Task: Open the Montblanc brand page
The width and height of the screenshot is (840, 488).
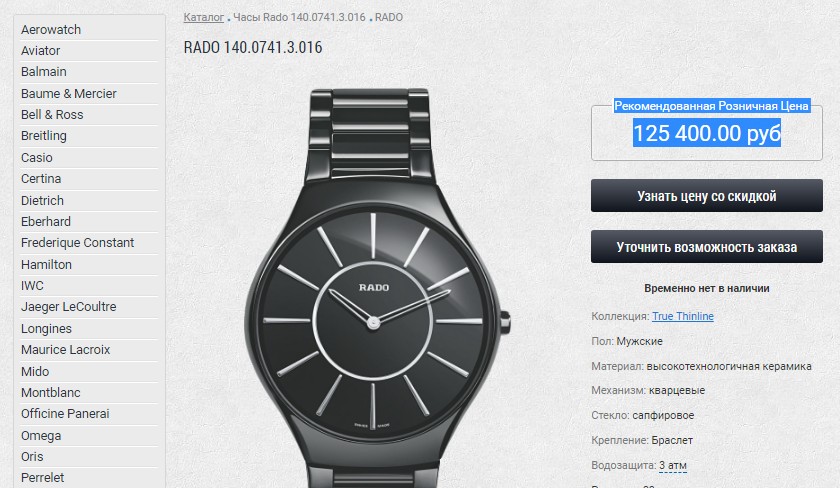Action: point(50,393)
